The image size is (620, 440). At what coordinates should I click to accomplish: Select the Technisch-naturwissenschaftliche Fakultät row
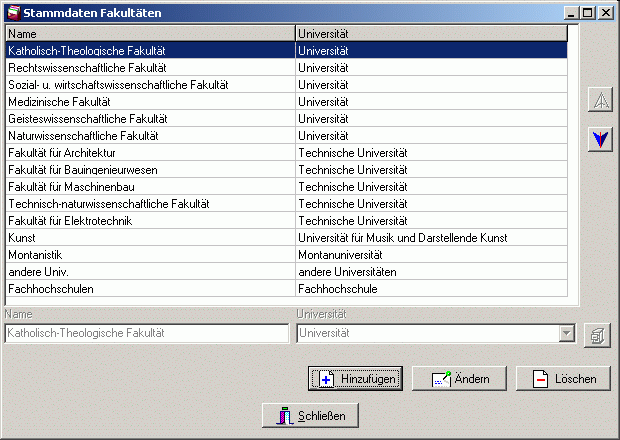tap(287, 204)
